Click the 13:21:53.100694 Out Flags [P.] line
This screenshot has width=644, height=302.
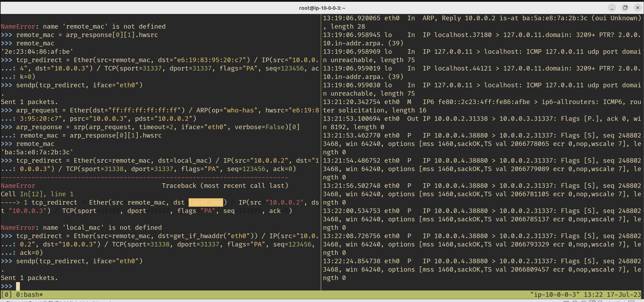click(x=482, y=123)
